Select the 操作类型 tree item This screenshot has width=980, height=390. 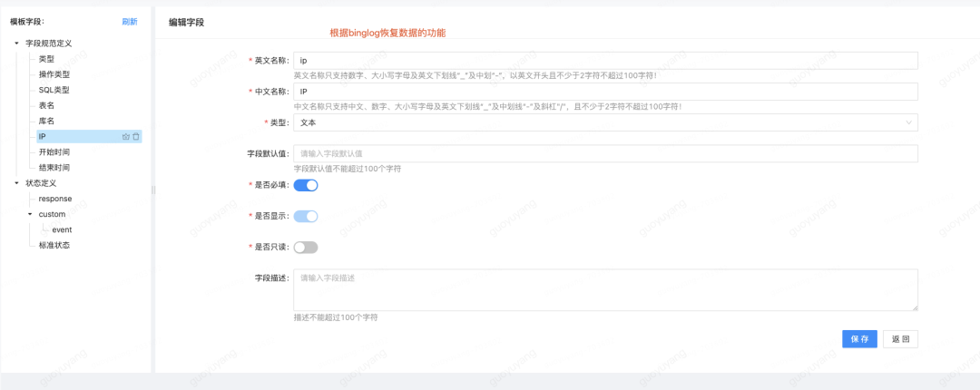(54, 74)
